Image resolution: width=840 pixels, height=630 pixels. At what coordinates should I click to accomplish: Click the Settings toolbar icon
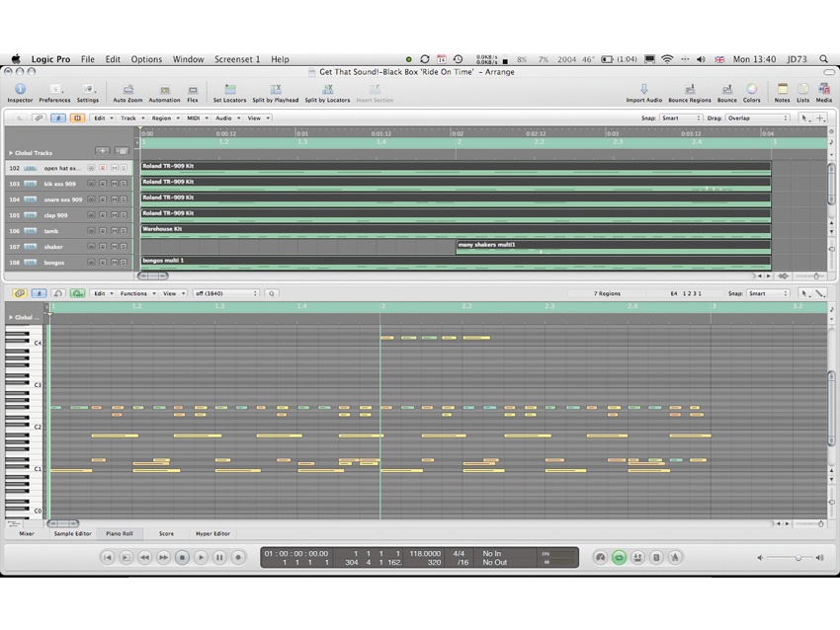point(88,92)
